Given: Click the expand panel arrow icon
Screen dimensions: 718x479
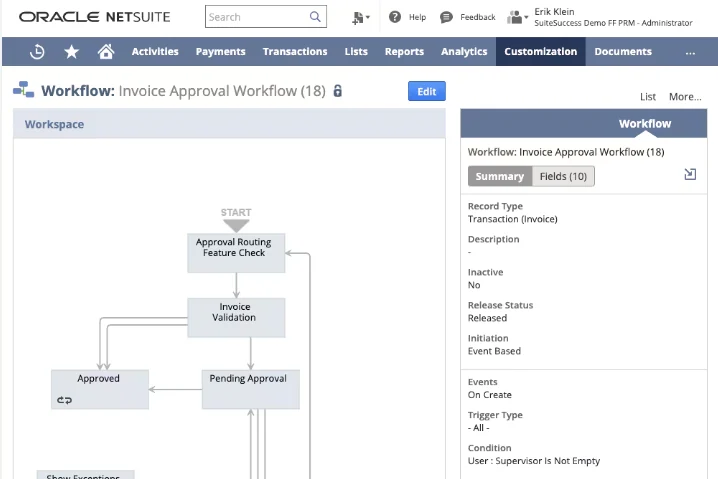Looking at the screenshot, I should click(690, 174).
